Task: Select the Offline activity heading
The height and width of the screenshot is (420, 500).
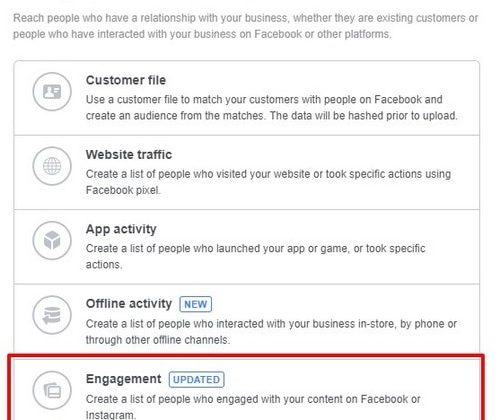Action: [x=129, y=304]
